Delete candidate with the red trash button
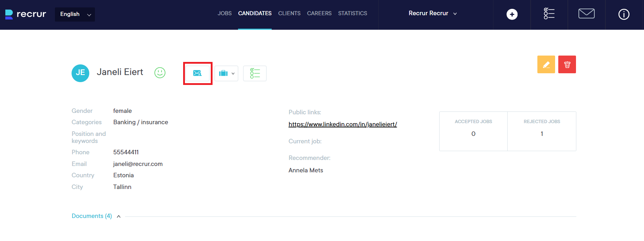Image resolution: width=644 pixels, height=241 pixels. pyautogui.click(x=567, y=64)
